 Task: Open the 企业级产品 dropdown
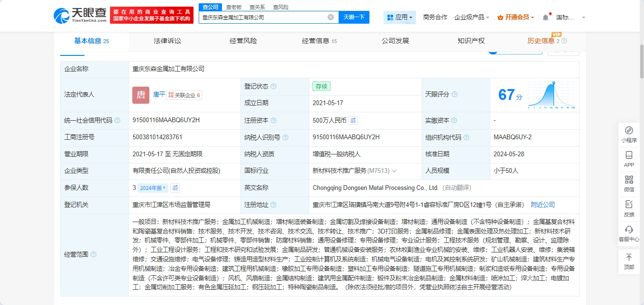[472, 18]
